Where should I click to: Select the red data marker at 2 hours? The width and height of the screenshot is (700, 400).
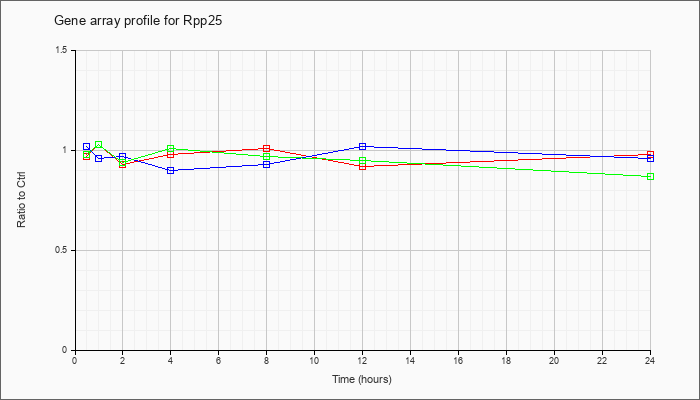tap(123, 164)
